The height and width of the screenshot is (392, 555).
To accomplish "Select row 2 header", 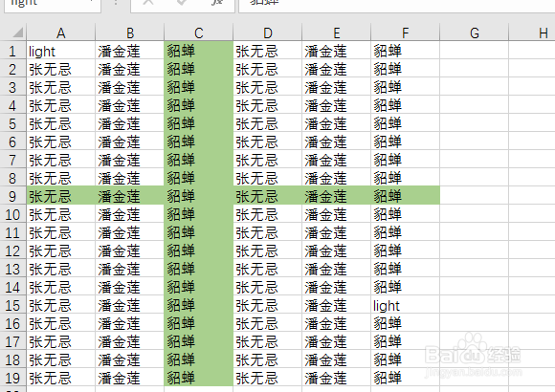I will (13, 69).
